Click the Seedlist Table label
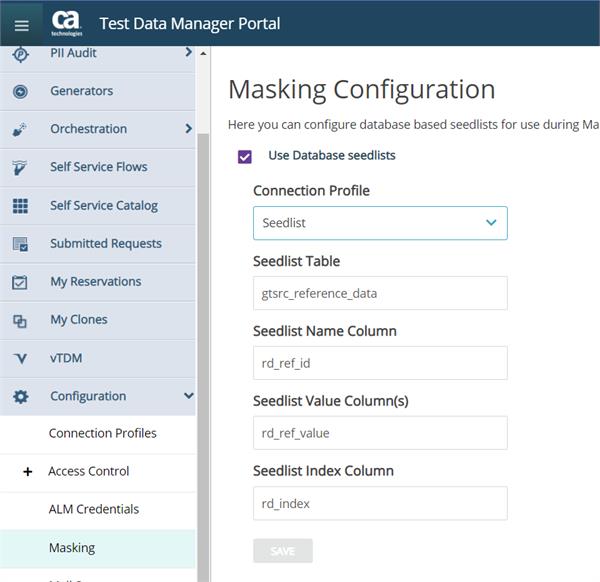The width and height of the screenshot is (600, 582). pos(297,261)
